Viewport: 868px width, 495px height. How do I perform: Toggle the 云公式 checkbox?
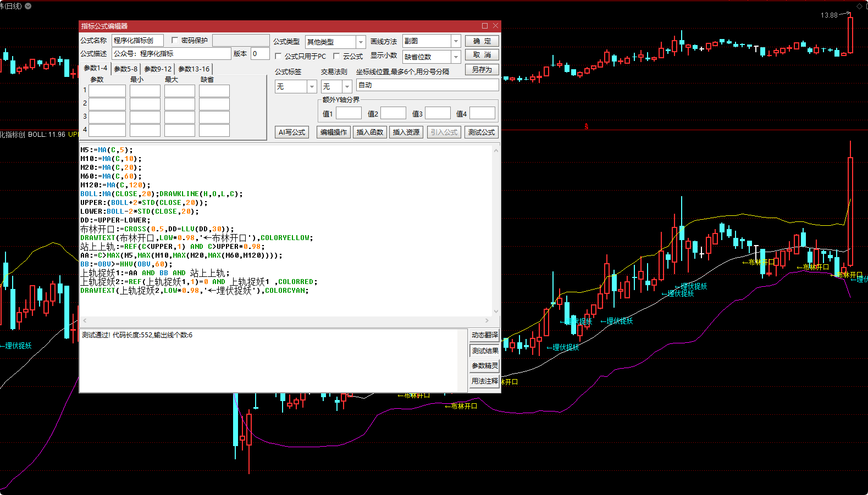[x=336, y=56]
